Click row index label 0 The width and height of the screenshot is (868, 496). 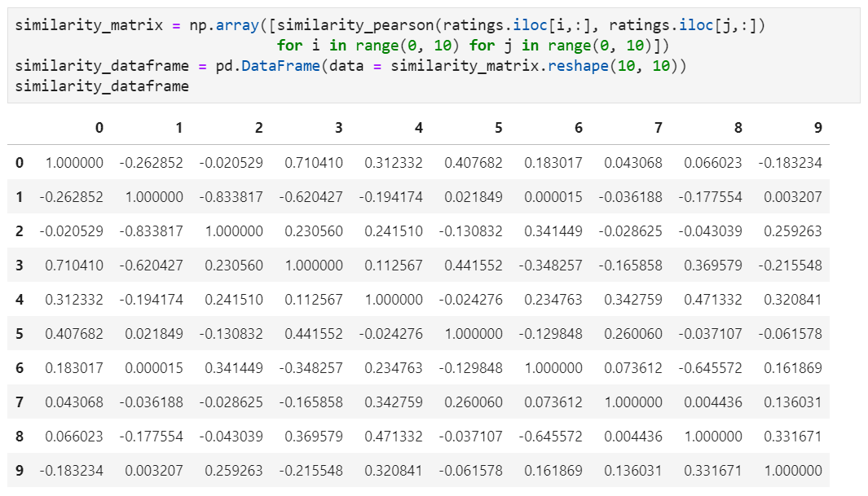[x=20, y=163]
